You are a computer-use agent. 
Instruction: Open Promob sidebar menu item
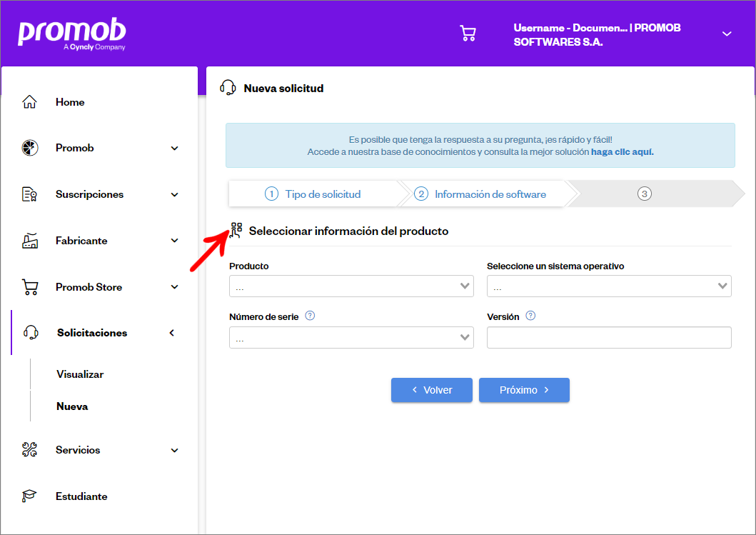(x=75, y=148)
